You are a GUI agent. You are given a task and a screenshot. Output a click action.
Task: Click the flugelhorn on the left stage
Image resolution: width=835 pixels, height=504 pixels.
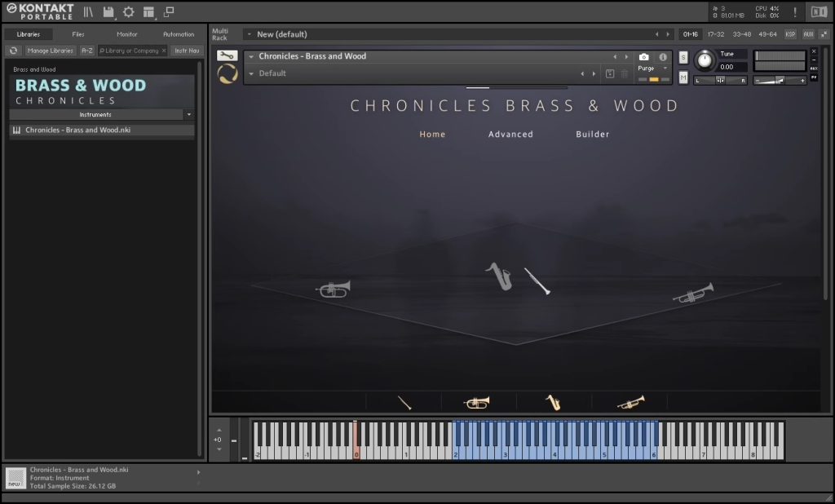click(333, 289)
